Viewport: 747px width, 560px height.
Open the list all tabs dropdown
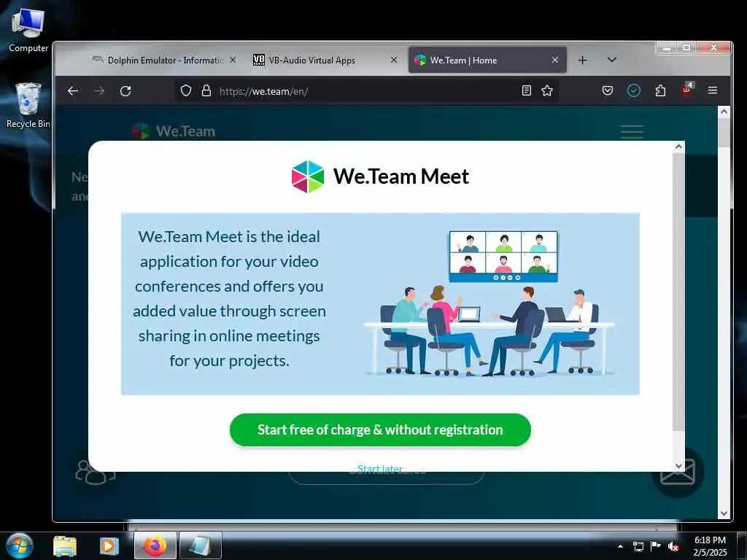click(612, 60)
